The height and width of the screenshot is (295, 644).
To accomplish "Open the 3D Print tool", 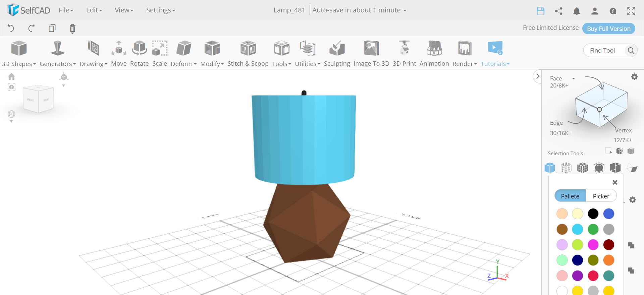I will click(404, 54).
